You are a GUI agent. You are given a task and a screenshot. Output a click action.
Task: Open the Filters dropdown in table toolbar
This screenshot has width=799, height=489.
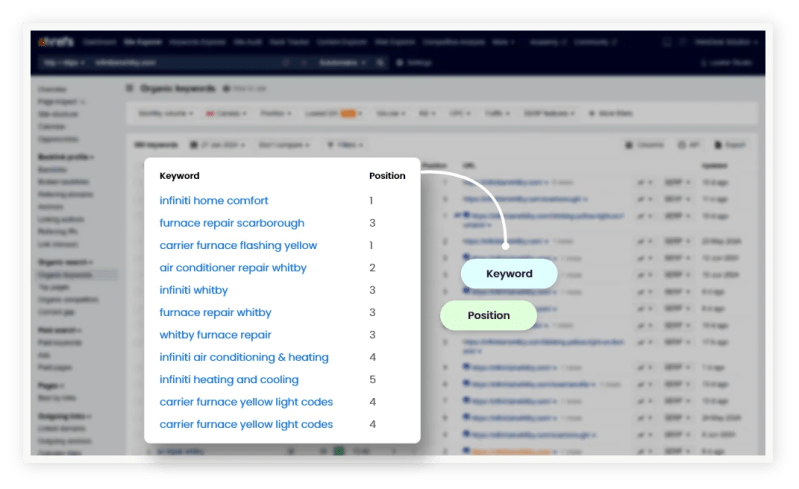[345, 145]
